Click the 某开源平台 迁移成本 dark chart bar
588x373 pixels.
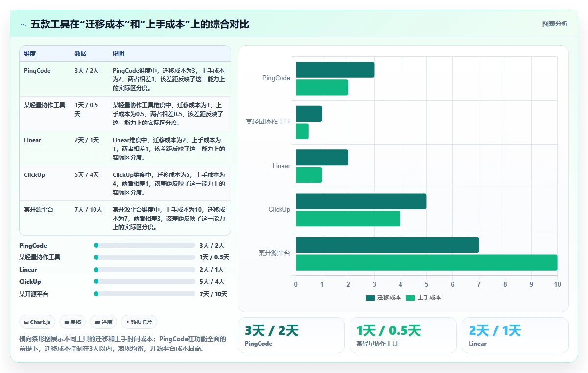pos(387,245)
